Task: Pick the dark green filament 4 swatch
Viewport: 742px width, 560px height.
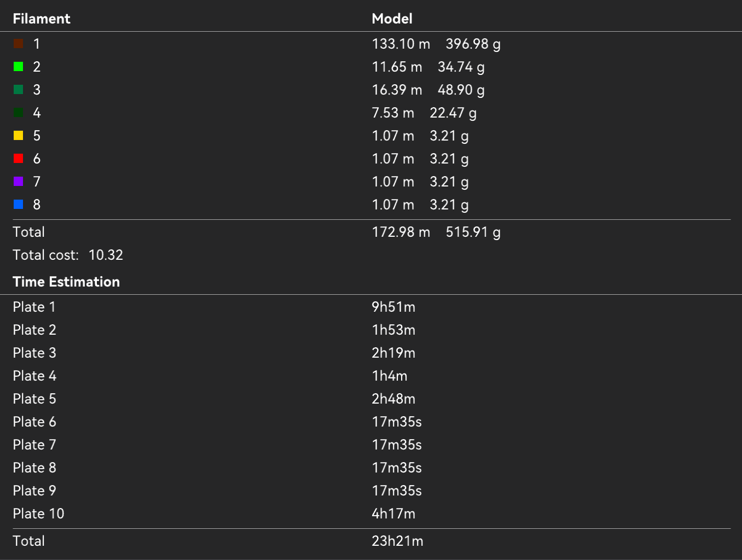Action: 18,113
